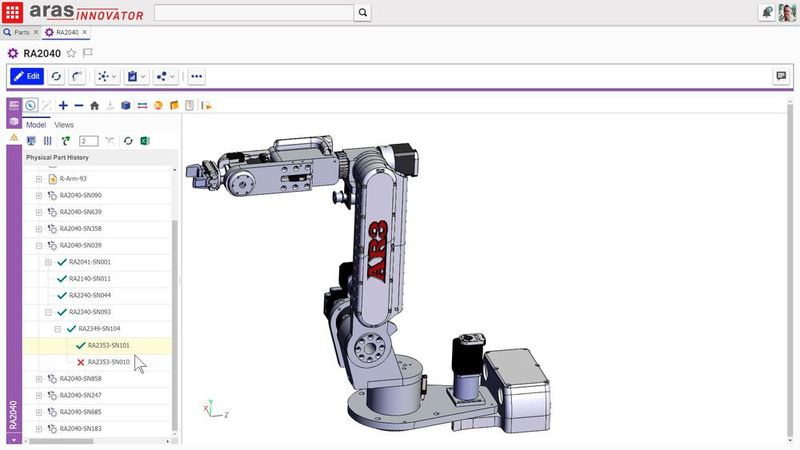Click the zoom in plus icon
The image size is (800, 450).
(x=63, y=105)
